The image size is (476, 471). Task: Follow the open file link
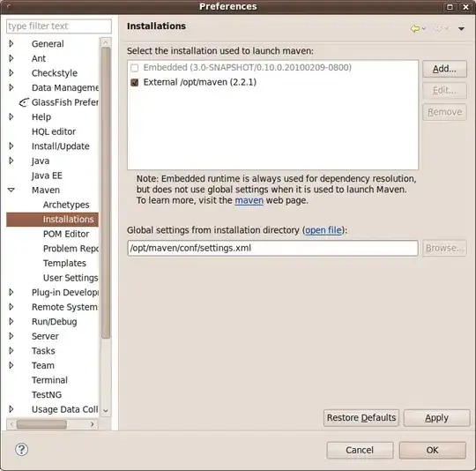pyautogui.click(x=324, y=230)
